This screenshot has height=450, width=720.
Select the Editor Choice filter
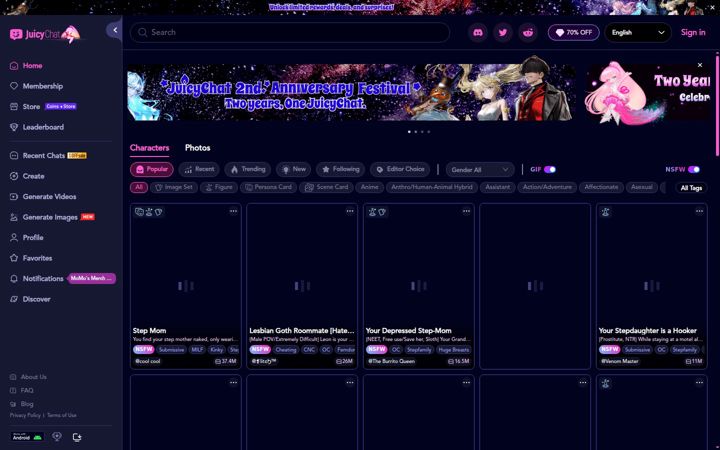(400, 169)
